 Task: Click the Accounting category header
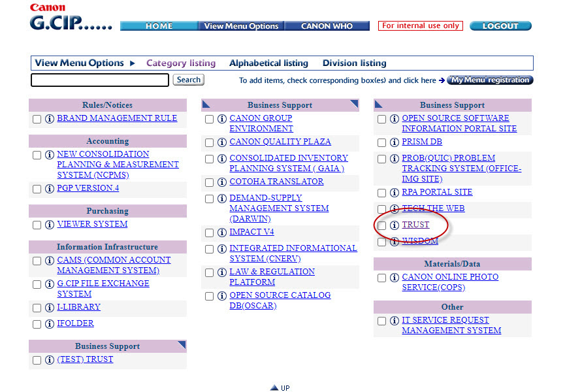tap(108, 141)
